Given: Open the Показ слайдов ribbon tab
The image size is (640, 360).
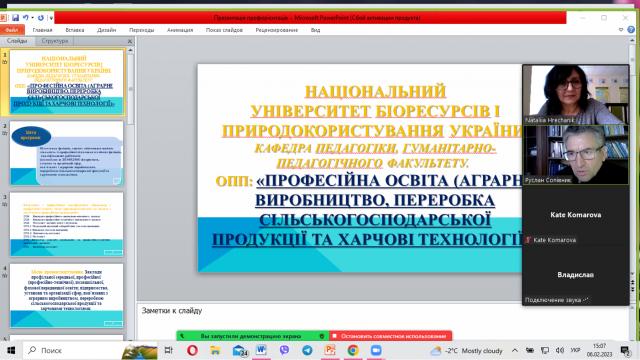Looking at the screenshot, I should click(224, 30).
